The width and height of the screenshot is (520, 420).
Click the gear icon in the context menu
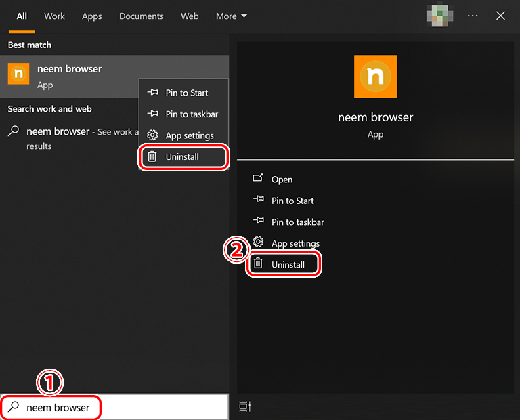(x=152, y=135)
